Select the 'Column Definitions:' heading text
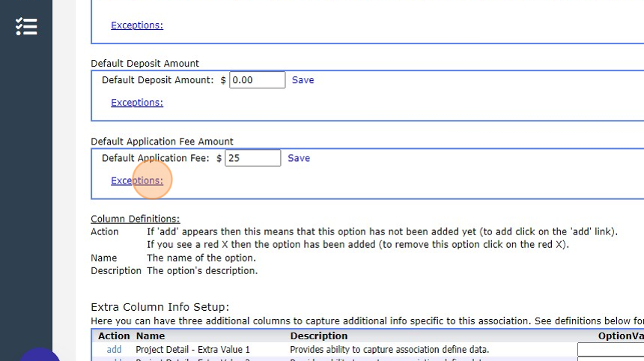This screenshot has width=644, height=361. pyautogui.click(x=135, y=219)
